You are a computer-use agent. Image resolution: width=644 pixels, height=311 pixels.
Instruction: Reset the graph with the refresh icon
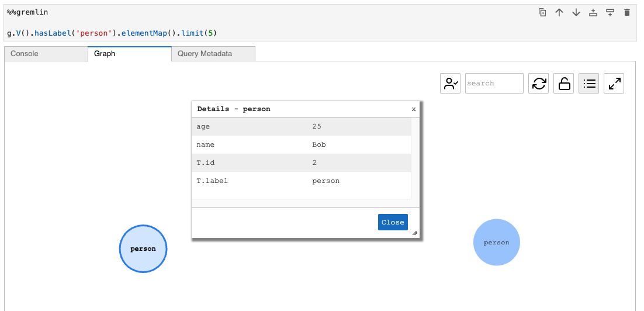539,84
